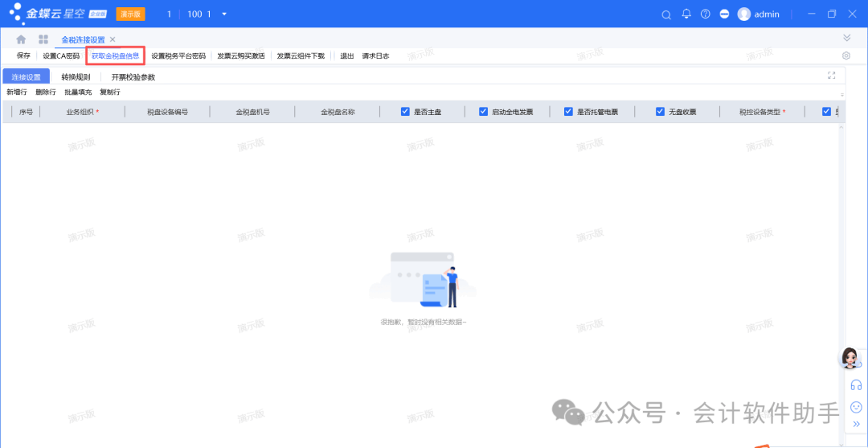Click the search magnifier icon in header

pos(665,14)
